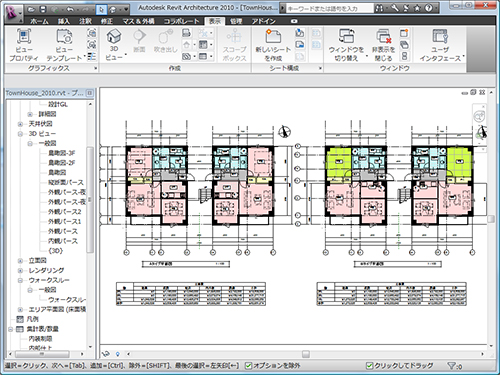This screenshot has height=375, width=500.
Task: Open ビュー プロパティ in the ribbon
Action: 24,45
